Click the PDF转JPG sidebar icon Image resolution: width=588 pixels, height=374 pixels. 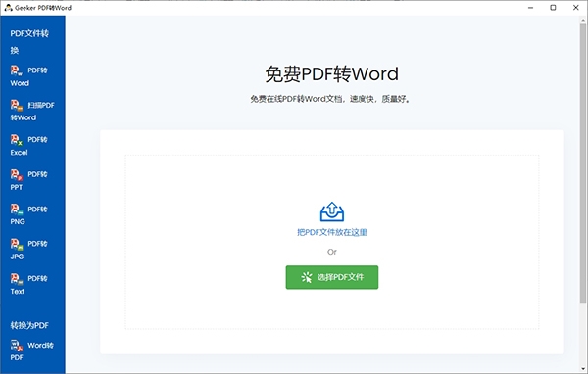coord(16,244)
